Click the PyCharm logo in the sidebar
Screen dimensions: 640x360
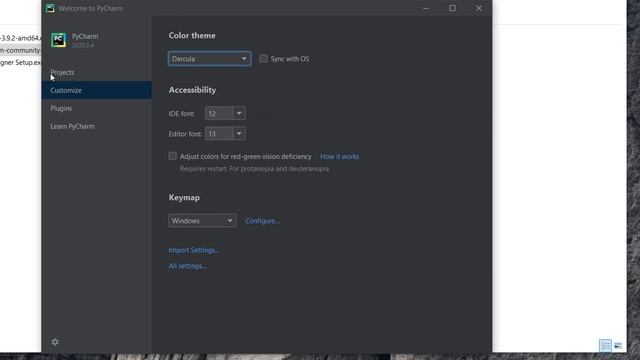pyautogui.click(x=58, y=40)
